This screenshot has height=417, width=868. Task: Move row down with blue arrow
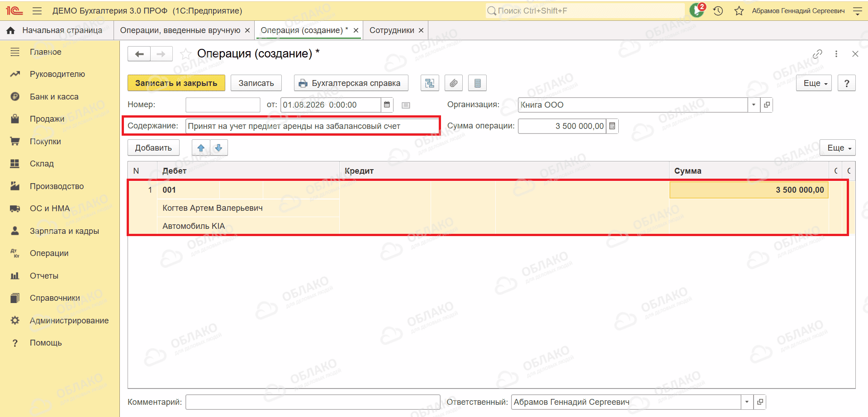(x=218, y=148)
